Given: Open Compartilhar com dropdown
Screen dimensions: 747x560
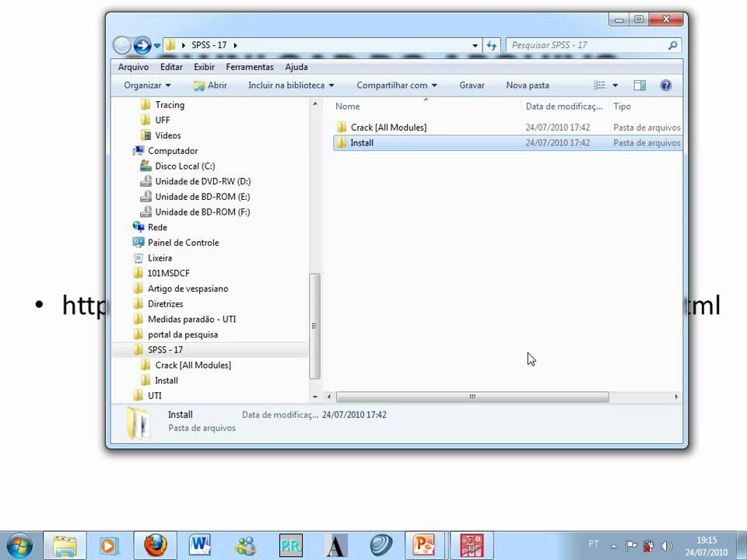Looking at the screenshot, I should 397,86.
